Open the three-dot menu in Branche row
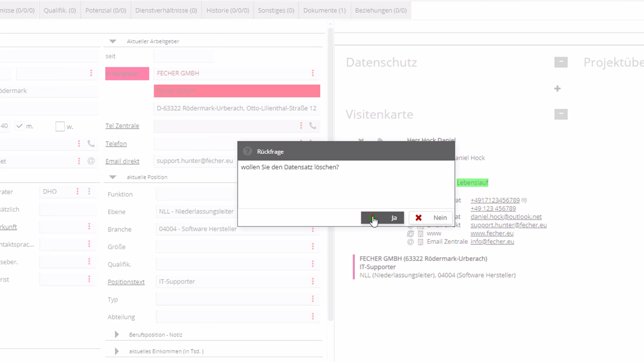Viewport: 644px width, 362px height. (312, 230)
